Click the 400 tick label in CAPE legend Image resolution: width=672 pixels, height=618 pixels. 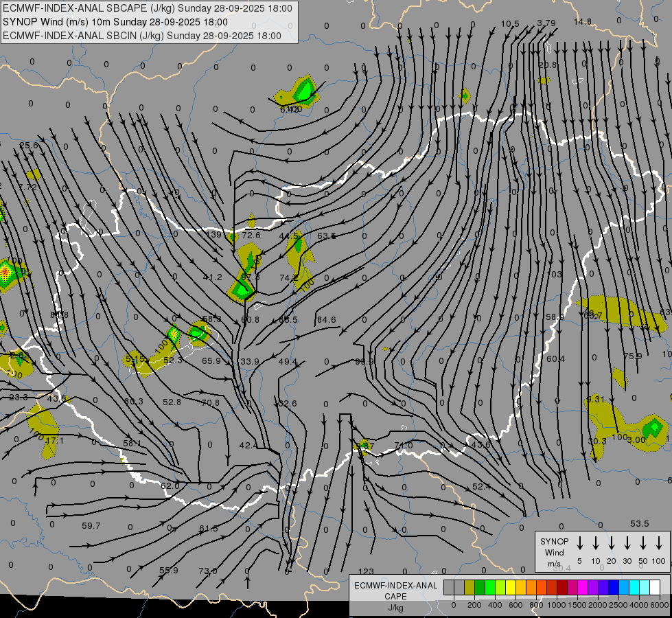pos(495,605)
